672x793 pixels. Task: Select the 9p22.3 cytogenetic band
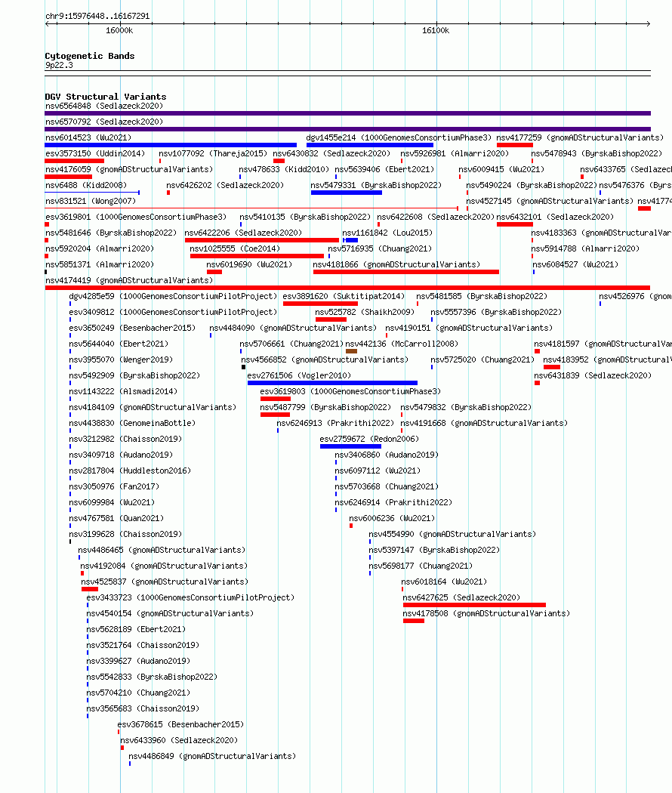347,73
